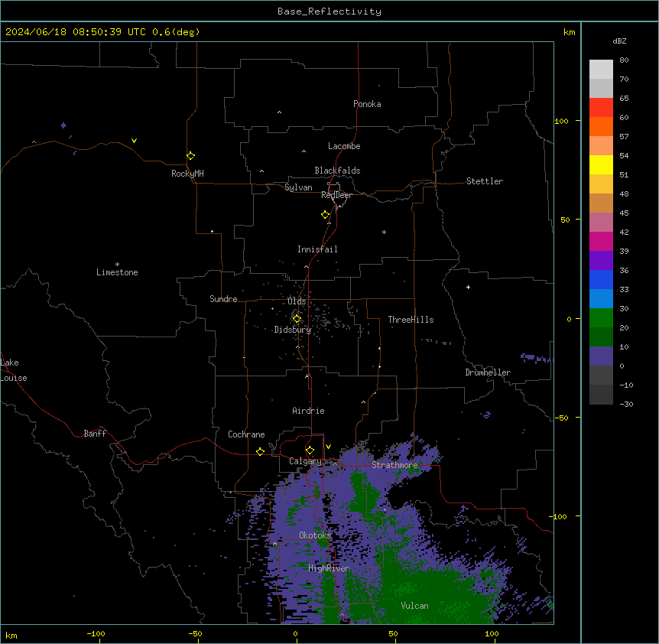
Task: Click the yellow marker below Cochrane
Action: pyautogui.click(x=260, y=451)
